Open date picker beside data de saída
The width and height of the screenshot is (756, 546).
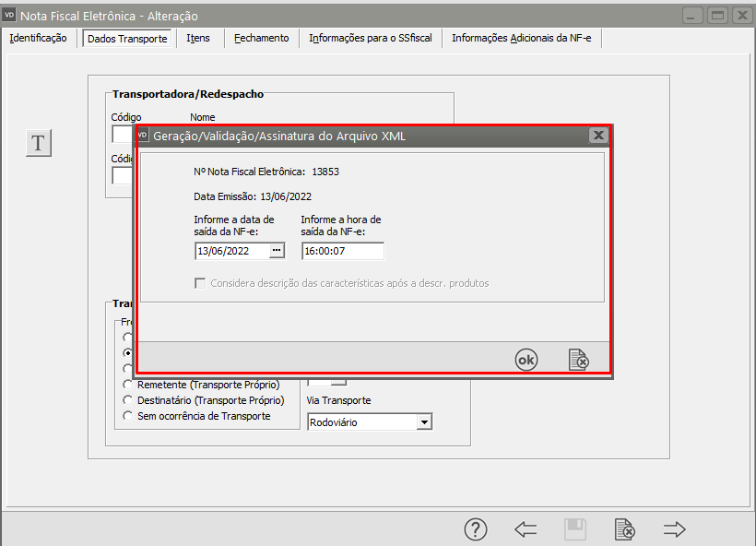coord(276,251)
